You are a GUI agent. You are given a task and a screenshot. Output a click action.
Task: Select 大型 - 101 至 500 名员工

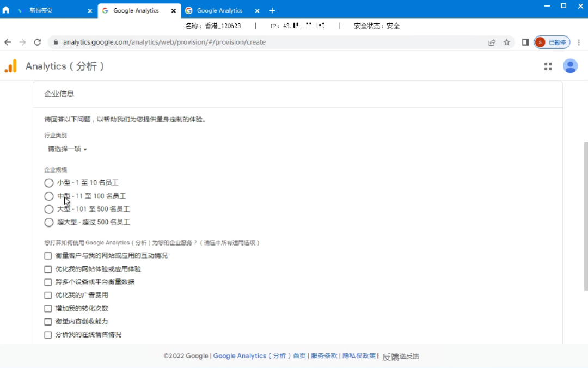click(49, 210)
